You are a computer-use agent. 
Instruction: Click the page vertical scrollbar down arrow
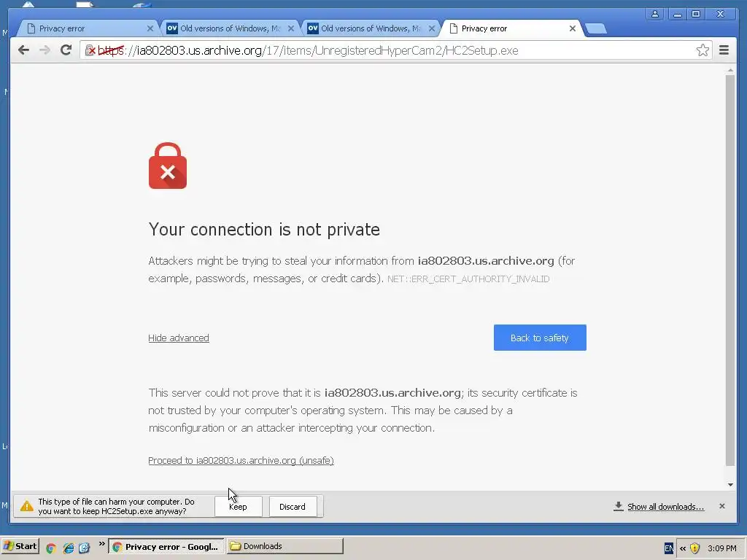[730, 485]
